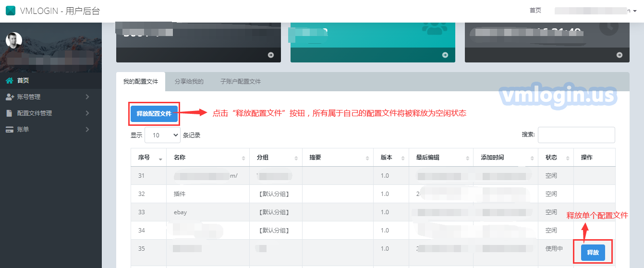Click the 账号管理 user-plus icon
Viewport: 644px width, 268px height.
coord(9,97)
